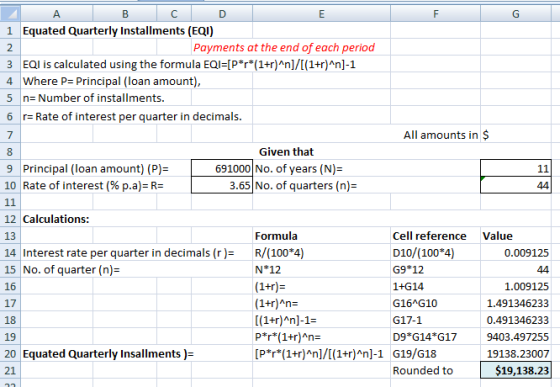This screenshot has height=387, width=560.
Task: Select formula cell 'N*12'
Action: pyautogui.click(x=268, y=269)
